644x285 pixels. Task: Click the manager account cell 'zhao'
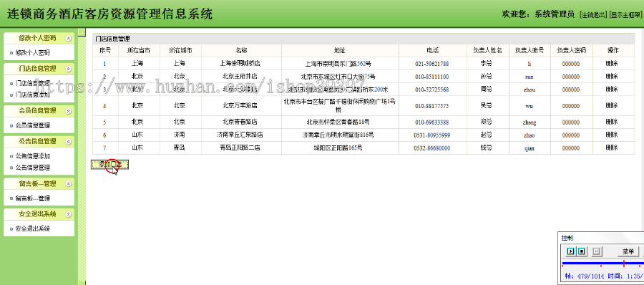pos(530,135)
